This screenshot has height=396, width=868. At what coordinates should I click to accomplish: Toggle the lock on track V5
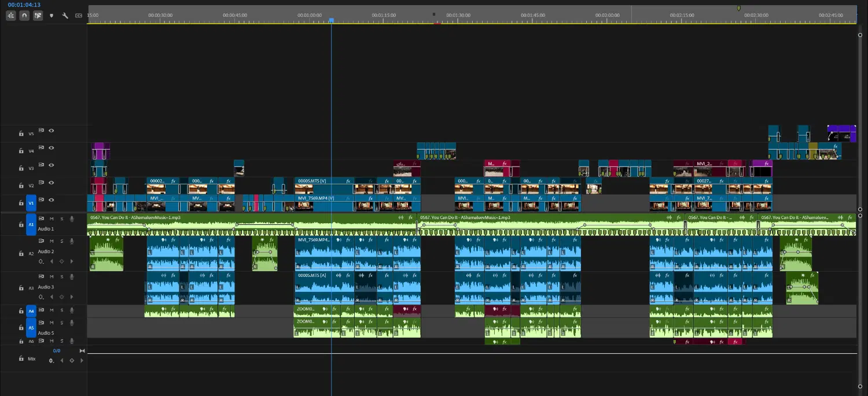point(21,134)
